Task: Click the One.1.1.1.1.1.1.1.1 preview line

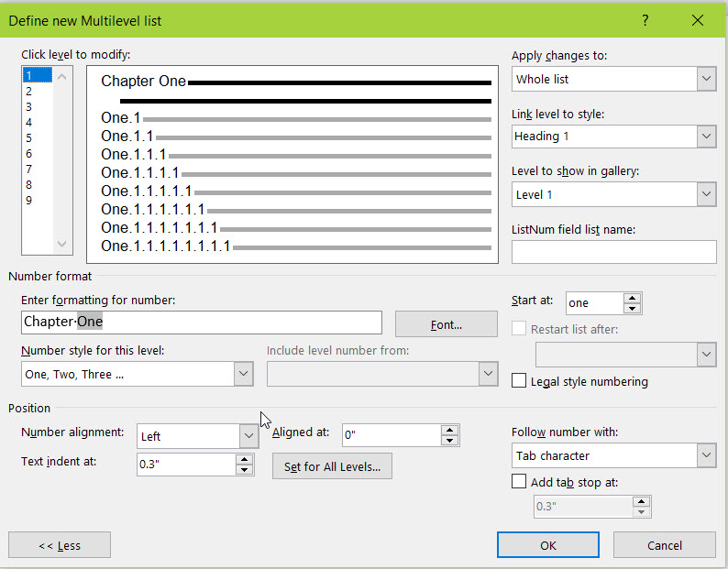Action: click(296, 246)
